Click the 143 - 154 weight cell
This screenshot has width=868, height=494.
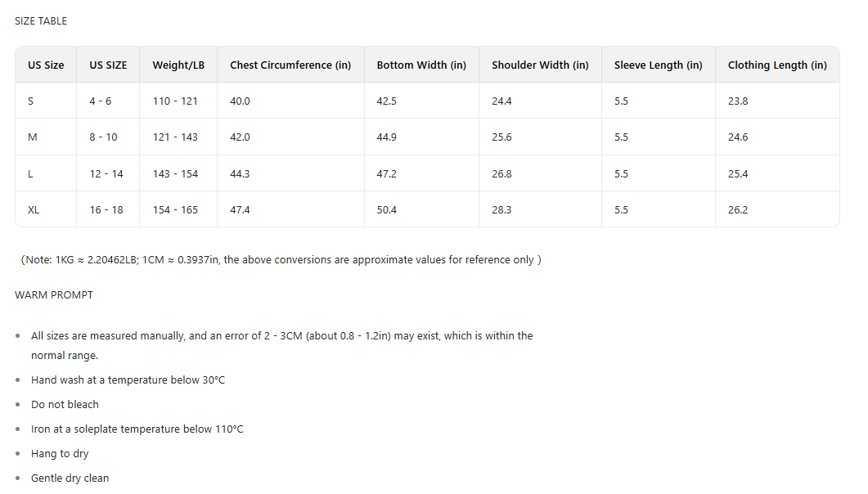click(x=175, y=174)
